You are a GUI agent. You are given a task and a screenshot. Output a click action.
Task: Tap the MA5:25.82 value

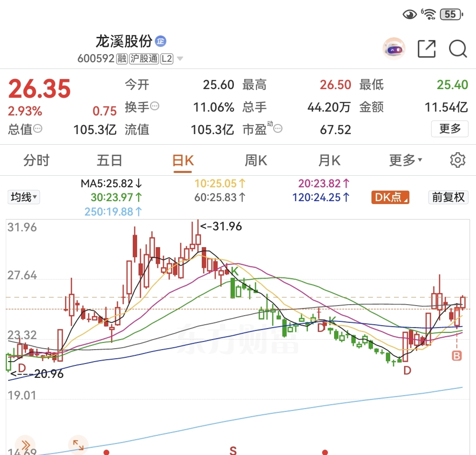(111, 183)
